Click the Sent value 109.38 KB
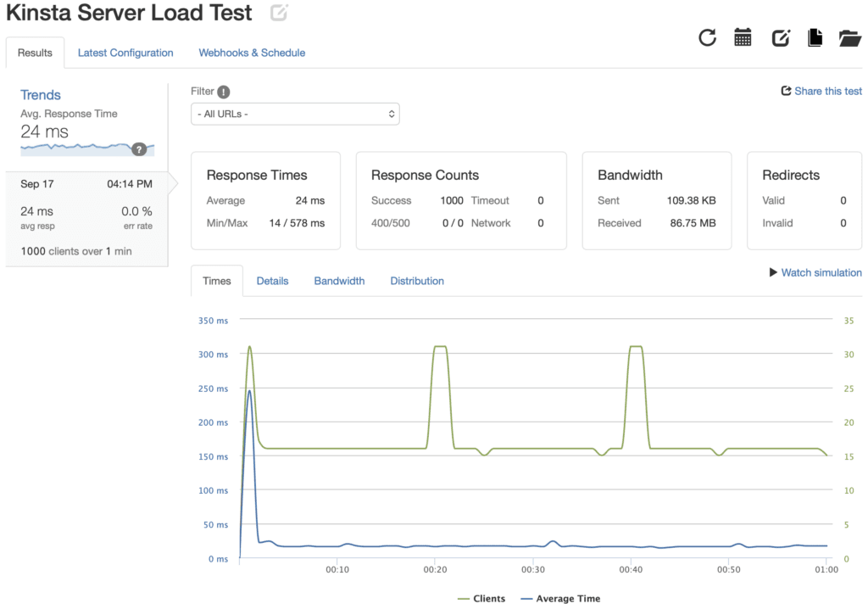 pyautogui.click(x=691, y=200)
